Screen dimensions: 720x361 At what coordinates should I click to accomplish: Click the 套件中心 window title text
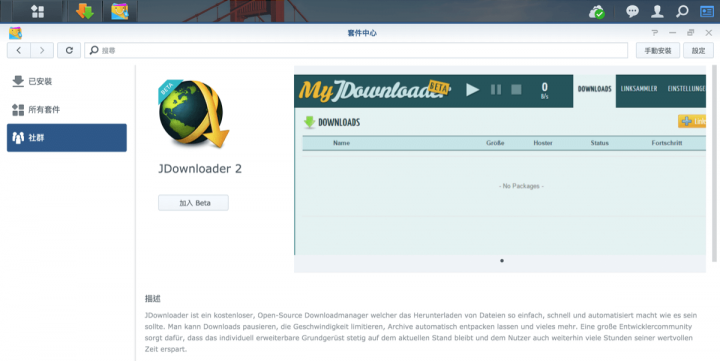tap(362, 33)
